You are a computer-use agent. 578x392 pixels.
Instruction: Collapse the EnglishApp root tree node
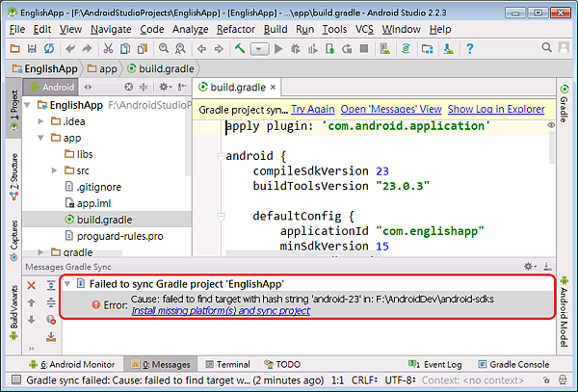tap(27, 105)
